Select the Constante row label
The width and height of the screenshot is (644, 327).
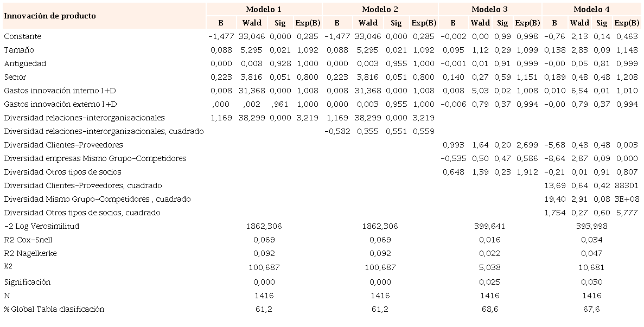click(x=22, y=36)
